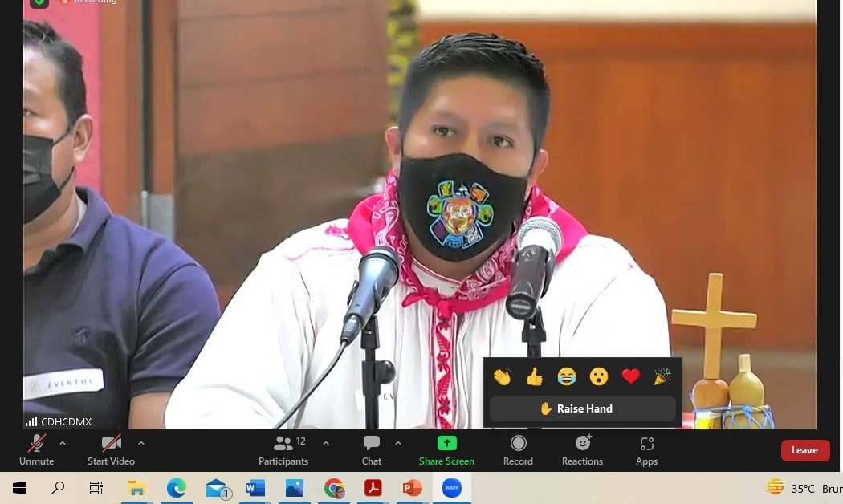The width and height of the screenshot is (843, 504).
Task: Send the party popper reaction
Action: 662,376
